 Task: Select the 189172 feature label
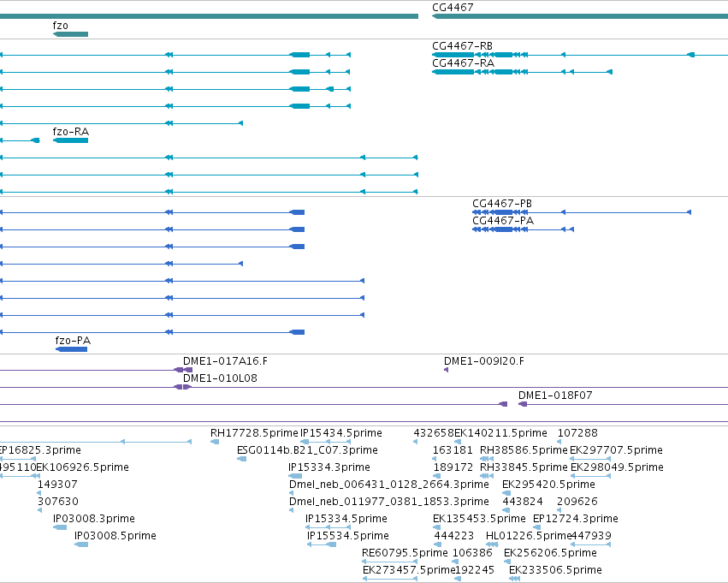click(x=453, y=467)
